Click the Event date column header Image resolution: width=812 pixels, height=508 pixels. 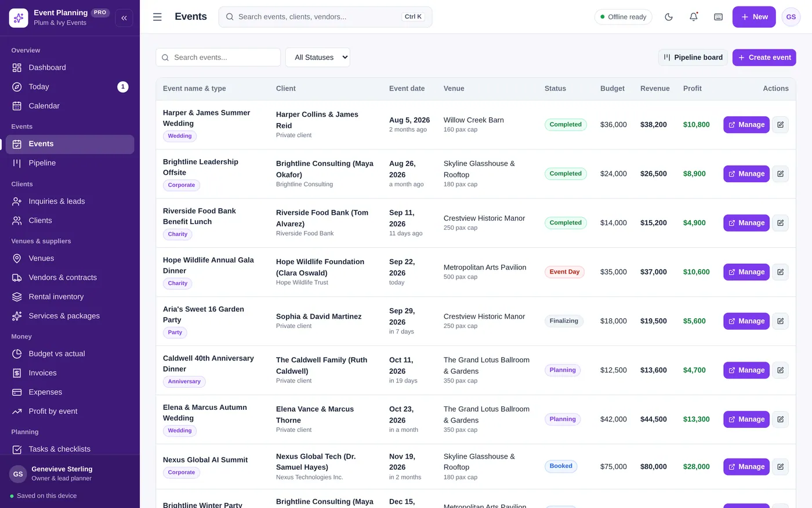(x=407, y=89)
